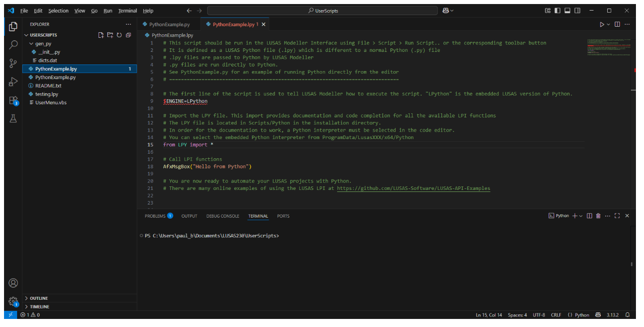Create a new folder in Explorer
This screenshot has height=327, width=644.
click(x=110, y=35)
